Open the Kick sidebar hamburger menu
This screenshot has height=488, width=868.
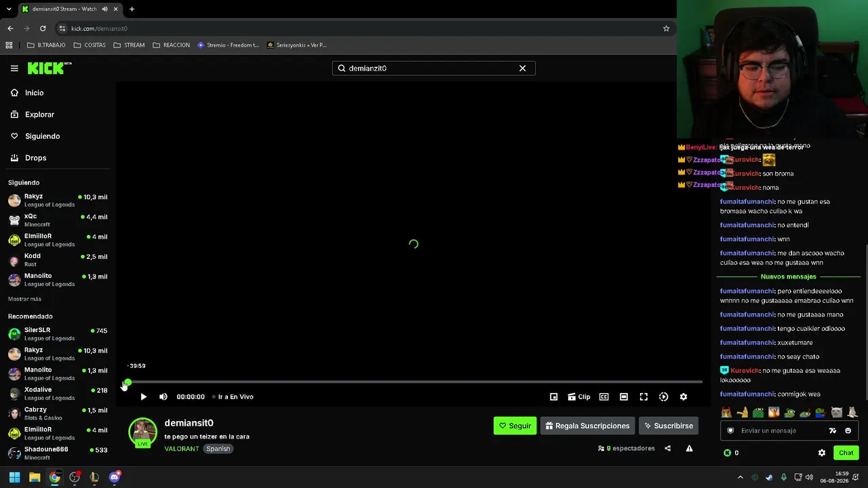(14, 68)
